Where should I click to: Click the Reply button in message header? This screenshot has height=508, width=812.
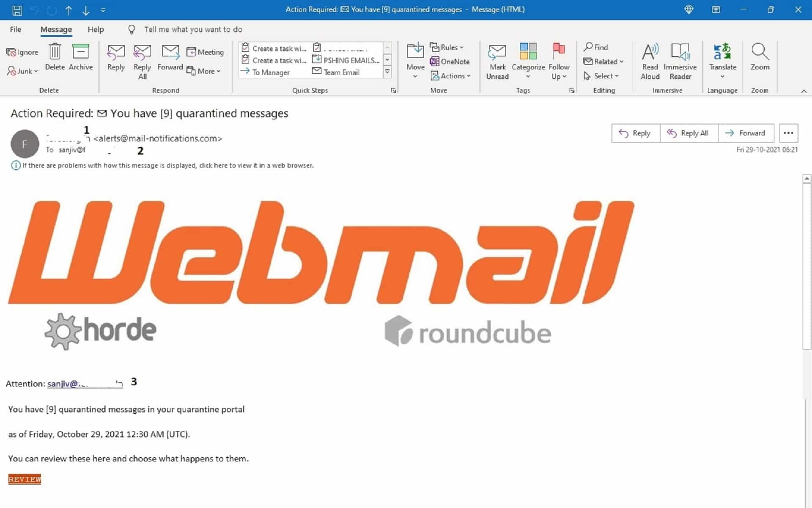[635, 133]
